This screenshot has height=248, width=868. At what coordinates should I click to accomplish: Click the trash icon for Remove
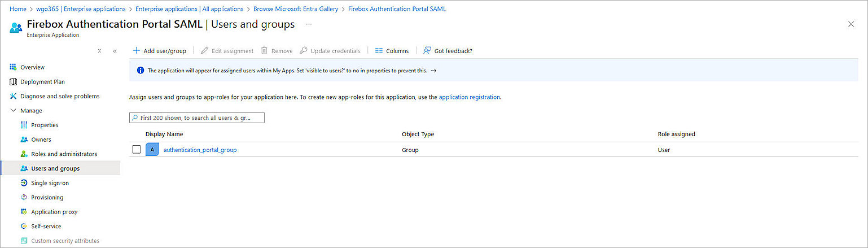(x=264, y=50)
